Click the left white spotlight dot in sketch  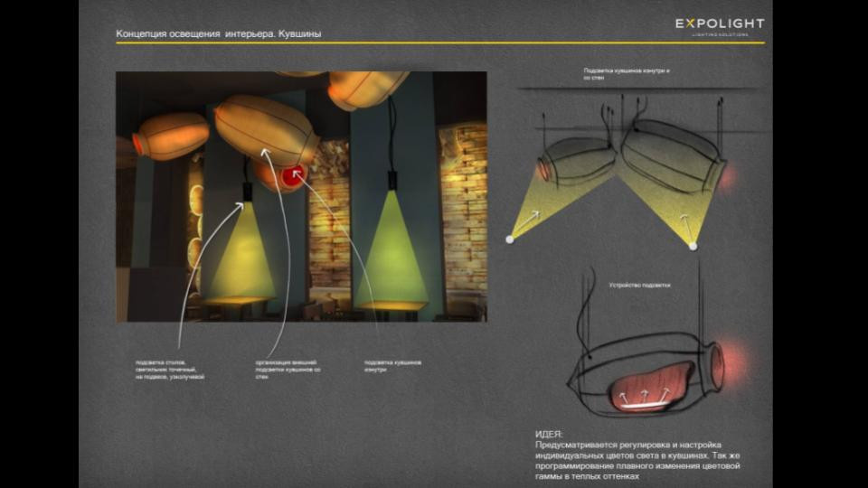pos(510,239)
